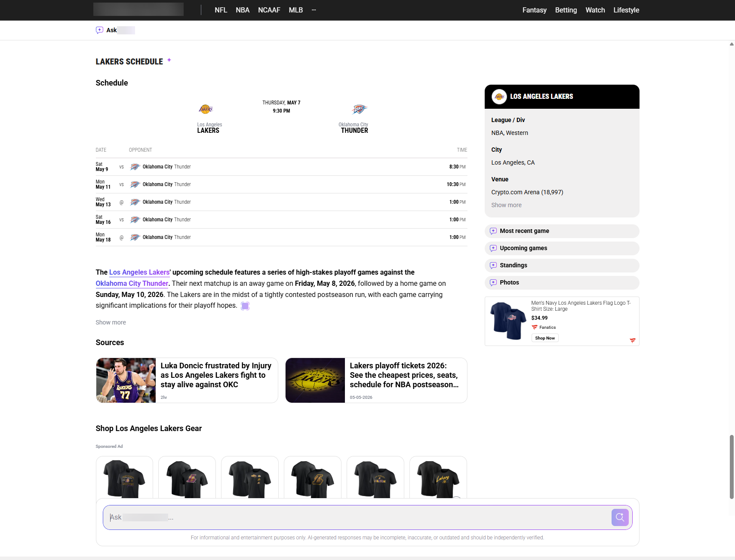The width and height of the screenshot is (735, 560).
Task: Open the Luka Doncic injury article thumbnail
Action: pos(126,380)
